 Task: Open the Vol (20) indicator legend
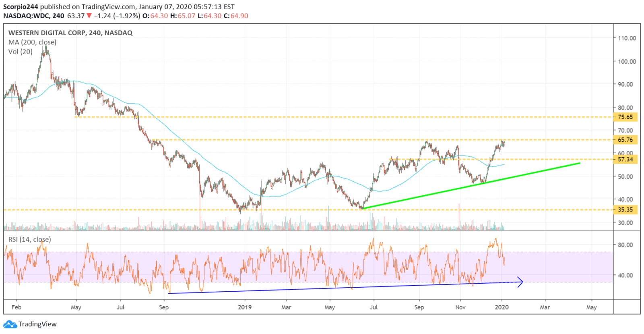[x=21, y=52]
